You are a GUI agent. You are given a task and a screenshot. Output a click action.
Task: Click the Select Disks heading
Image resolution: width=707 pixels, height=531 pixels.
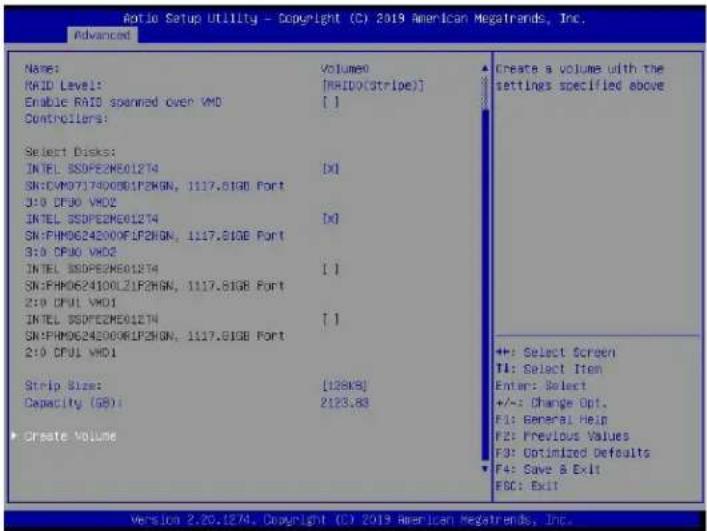coord(70,152)
